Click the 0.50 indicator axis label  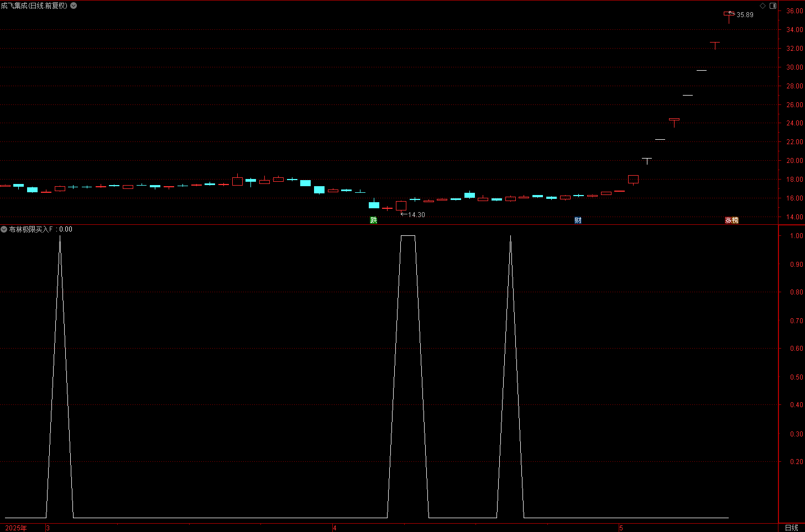click(797, 377)
